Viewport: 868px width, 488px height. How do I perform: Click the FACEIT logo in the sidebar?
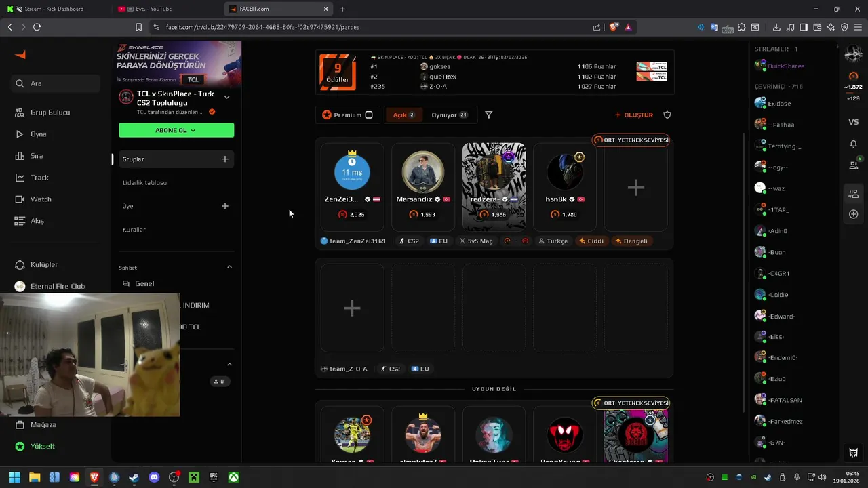tap(20, 55)
